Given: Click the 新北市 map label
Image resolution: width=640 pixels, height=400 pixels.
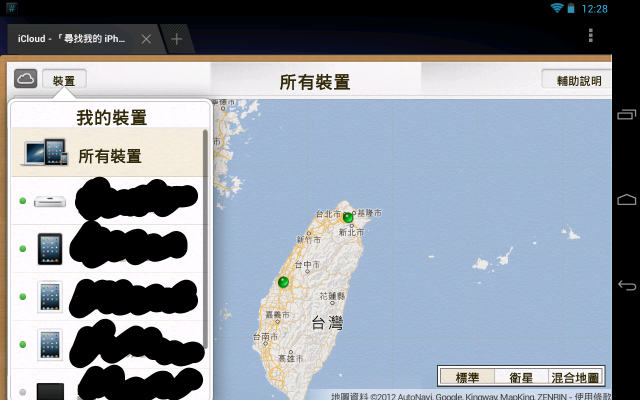Looking at the screenshot, I should (351, 232).
